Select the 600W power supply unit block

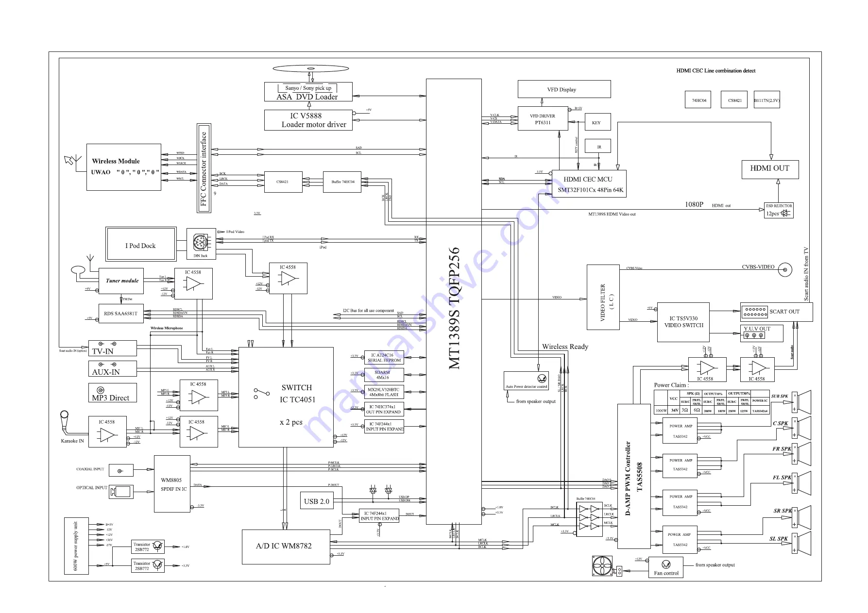[x=76, y=546]
